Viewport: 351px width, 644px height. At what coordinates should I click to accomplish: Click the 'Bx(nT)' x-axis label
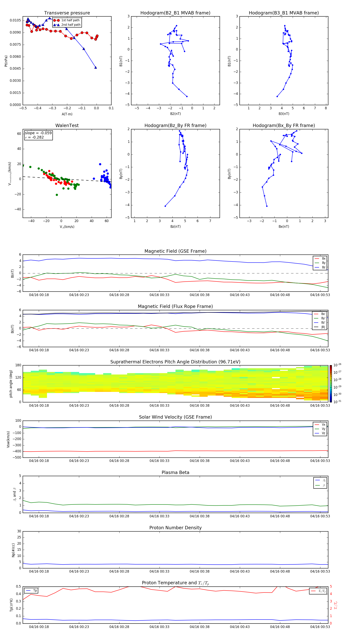(284, 227)
